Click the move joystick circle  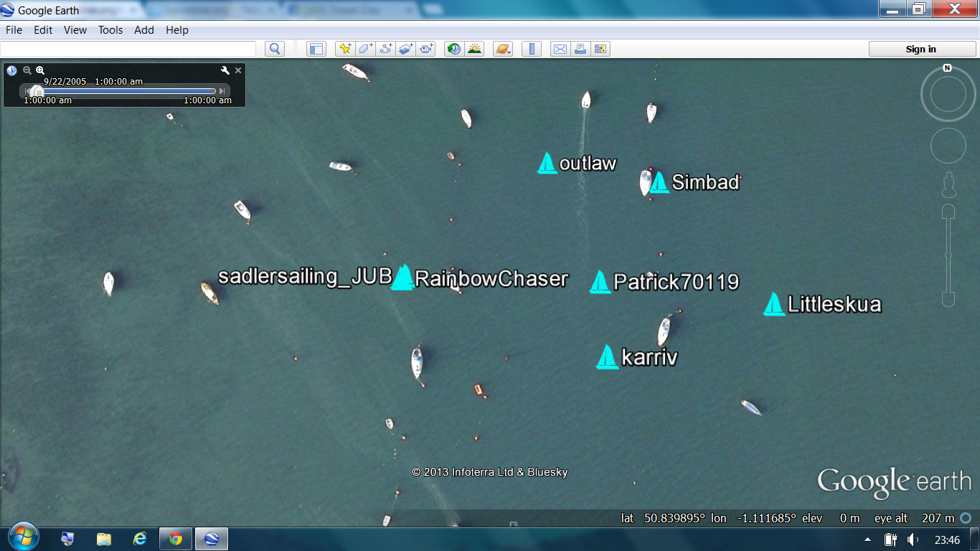(x=948, y=146)
